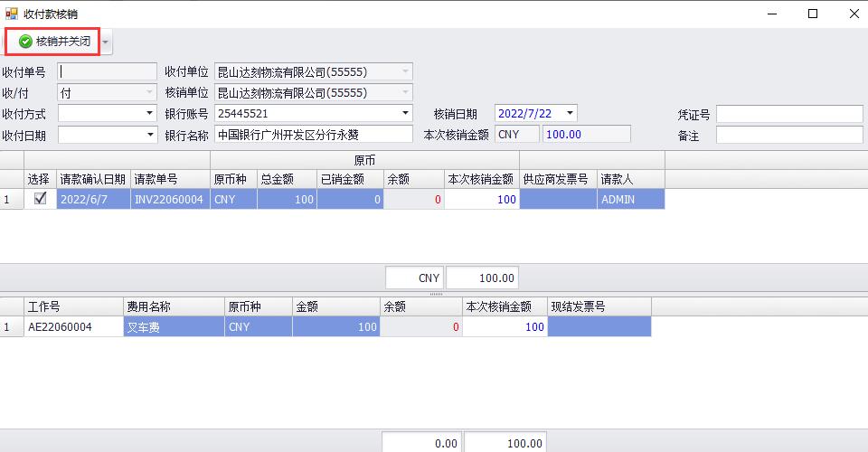Click the 凭证号 text field
868x452 pixels.
click(789, 114)
